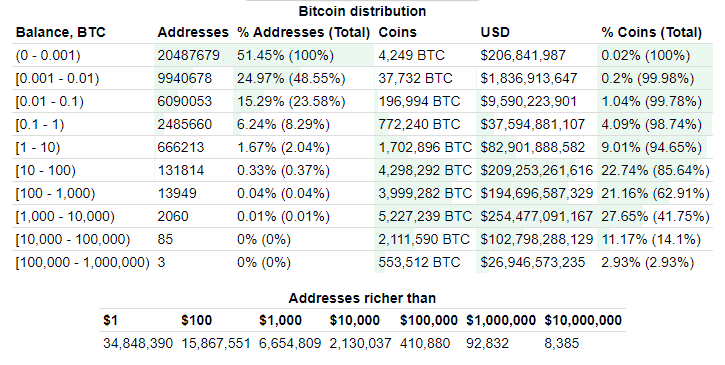This screenshot has height=365, width=725.
Task: Select the [1 - 10) balance row
Action: click(362, 148)
